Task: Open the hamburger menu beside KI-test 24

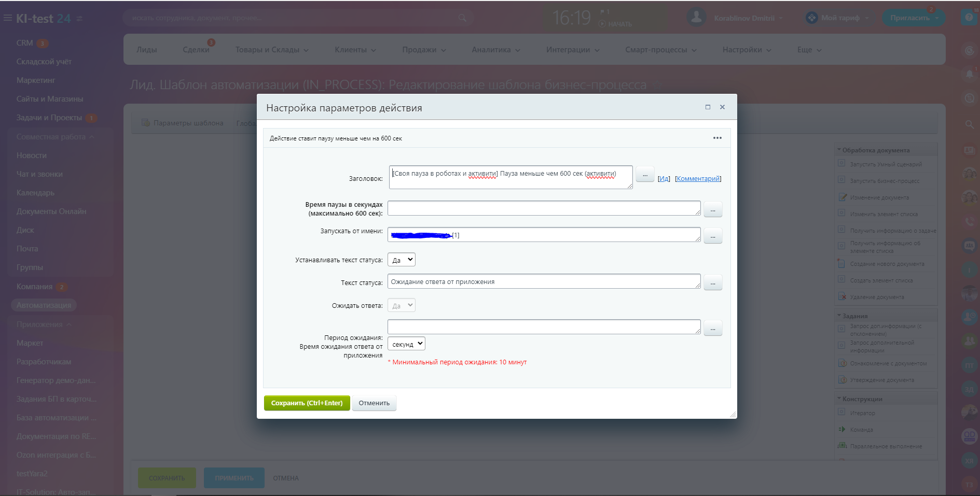Action: (7, 18)
